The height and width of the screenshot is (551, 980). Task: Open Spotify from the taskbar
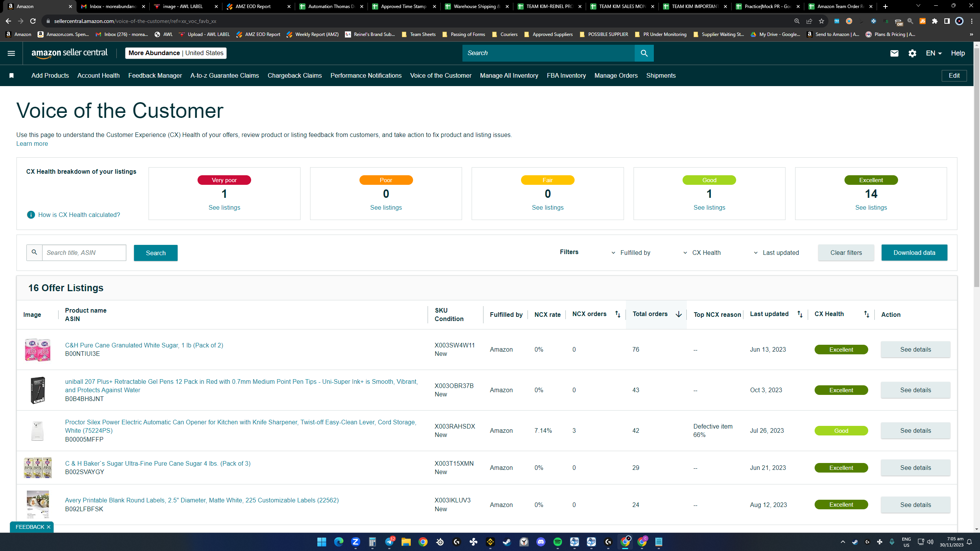point(558,542)
